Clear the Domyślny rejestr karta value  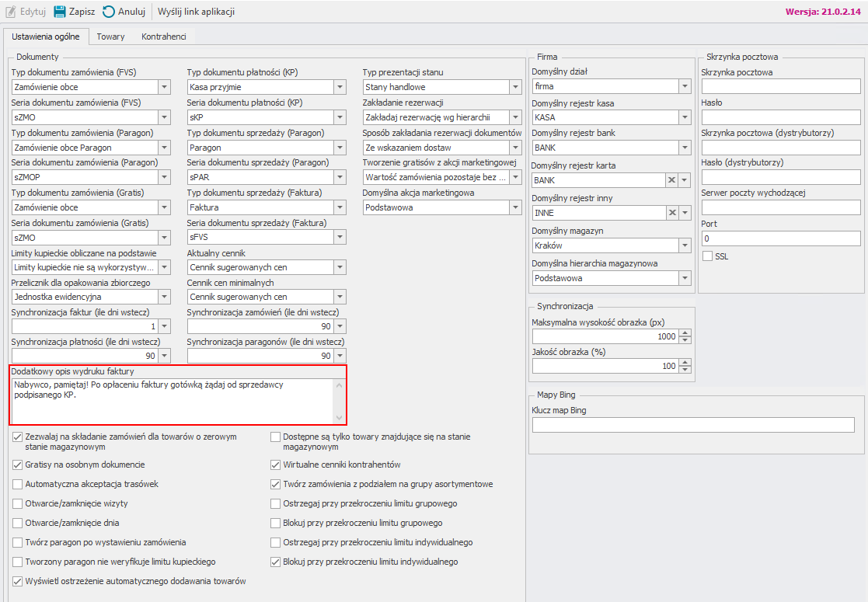pyautogui.click(x=671, y=180)
